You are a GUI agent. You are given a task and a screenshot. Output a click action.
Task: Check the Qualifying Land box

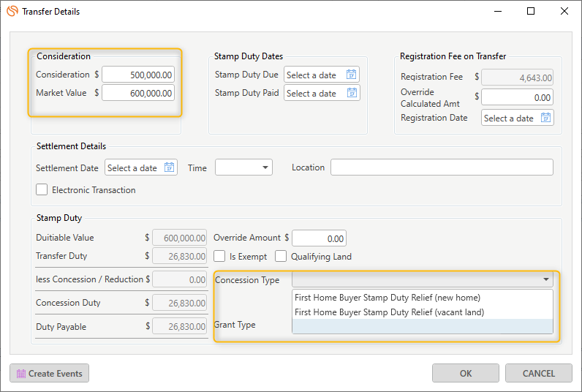tap(281, 256)
